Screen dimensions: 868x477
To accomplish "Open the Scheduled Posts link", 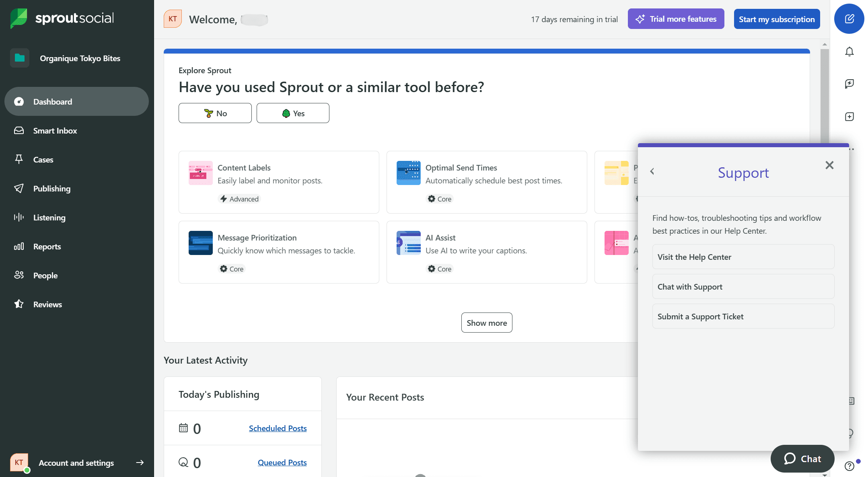I will (x=278, y=428).
